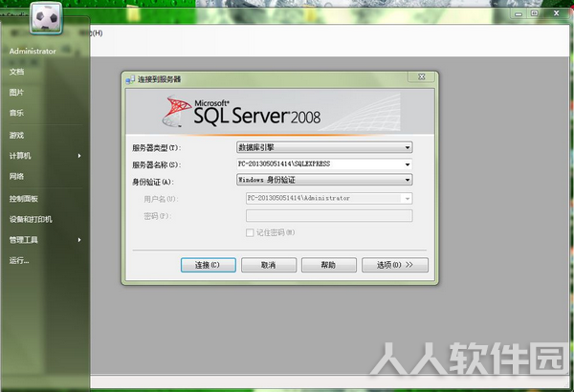Minimize the Management Studio window

(519, 14)
